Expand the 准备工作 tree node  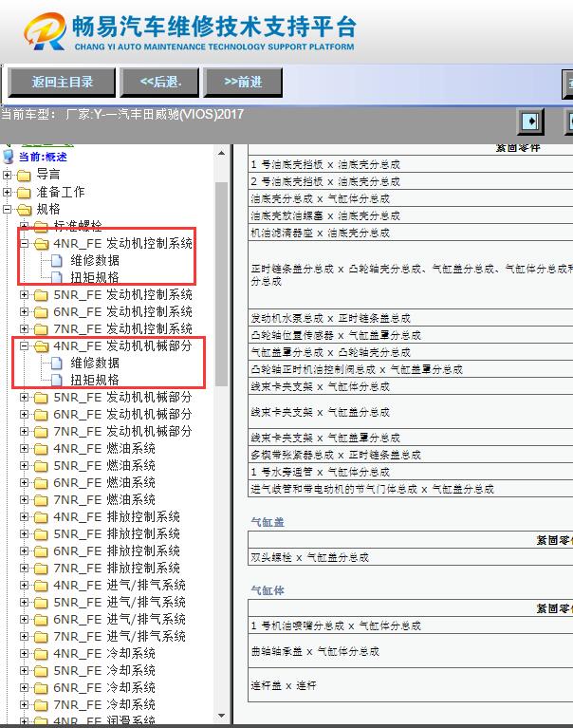click(7, 192)
